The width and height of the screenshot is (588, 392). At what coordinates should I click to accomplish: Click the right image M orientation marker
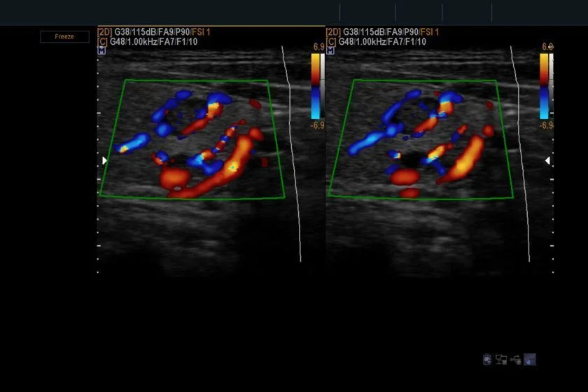[330, 50]
